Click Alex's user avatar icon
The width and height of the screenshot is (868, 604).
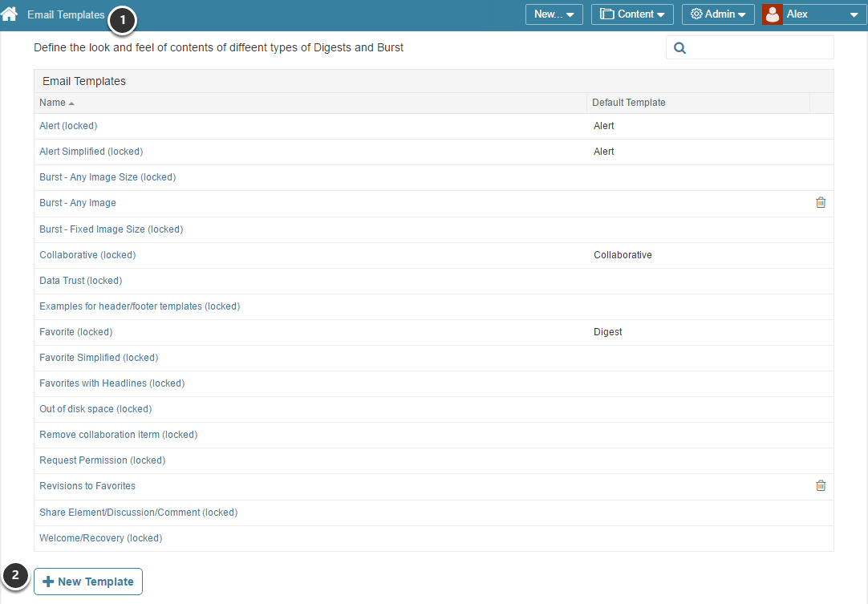[773, 14]
